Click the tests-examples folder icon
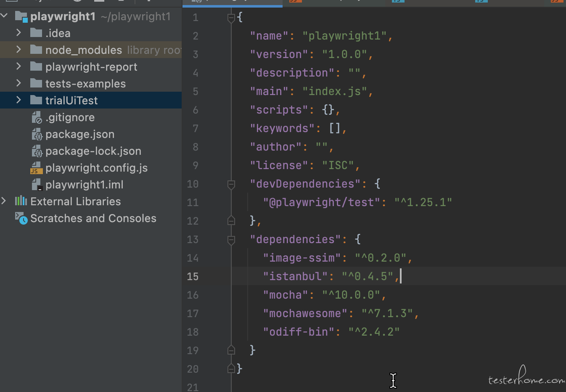Viewport: 566px width, 392px height. [x=36, y=83]
